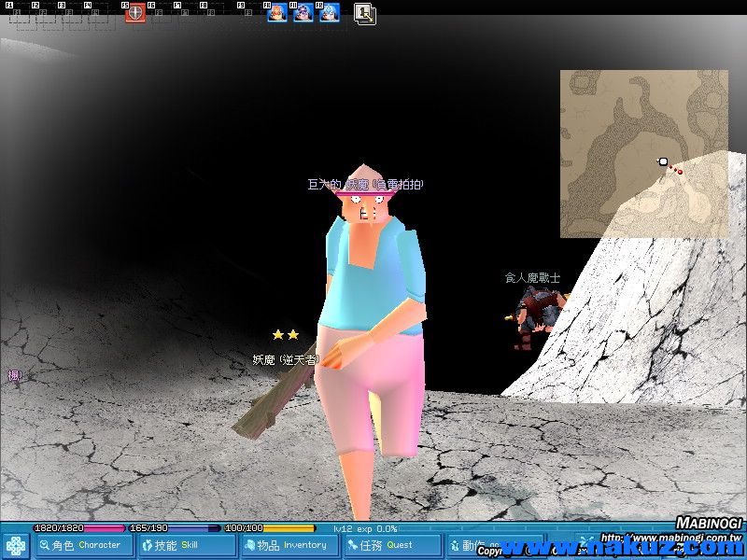
Task: Click the white player marker on the minimap
Action: [x=663, y=161]
